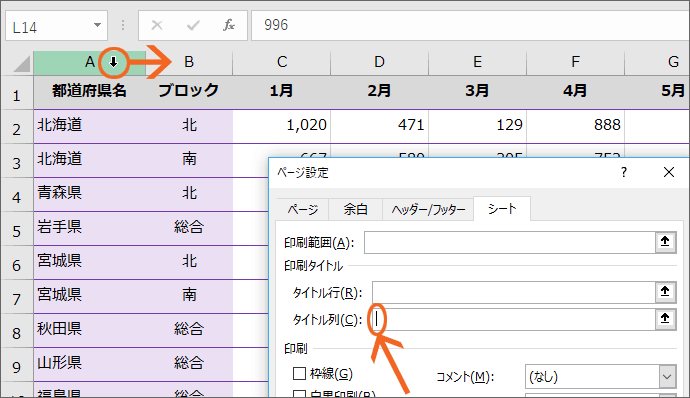Open the コメント dropdown showing (なし)

point(667,376)
